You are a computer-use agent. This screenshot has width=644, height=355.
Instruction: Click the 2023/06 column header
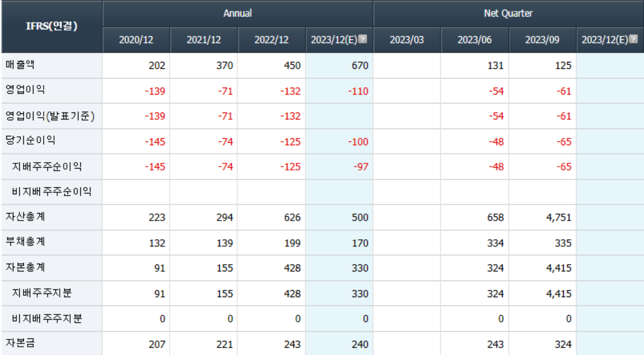point(474,40)
